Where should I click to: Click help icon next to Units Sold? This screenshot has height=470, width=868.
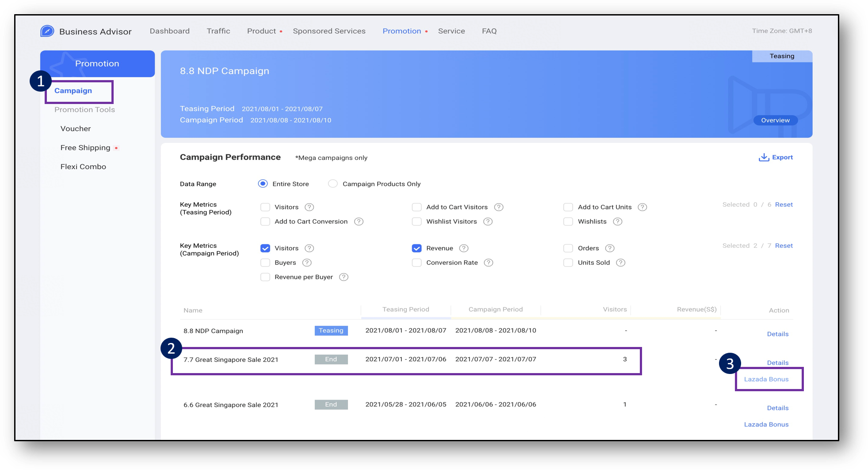coord(620,263)
